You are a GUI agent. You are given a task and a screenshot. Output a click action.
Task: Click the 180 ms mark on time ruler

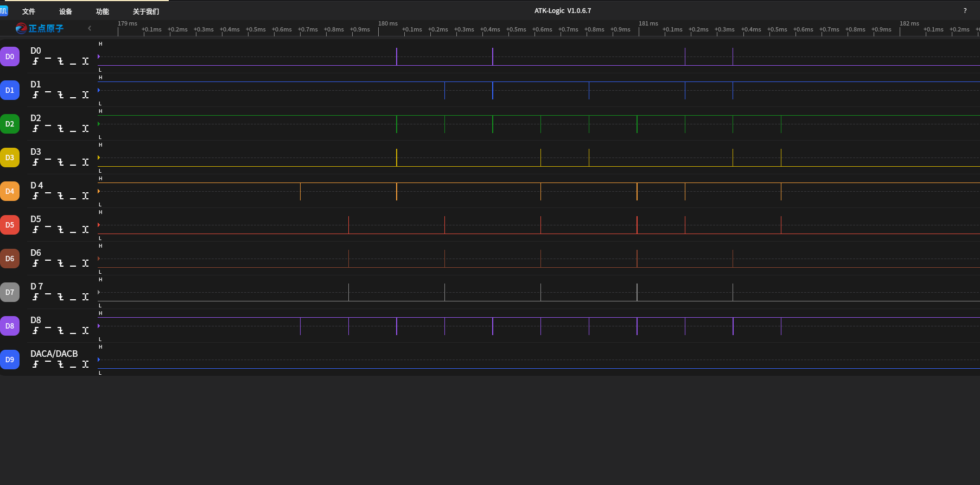(388, 23)
